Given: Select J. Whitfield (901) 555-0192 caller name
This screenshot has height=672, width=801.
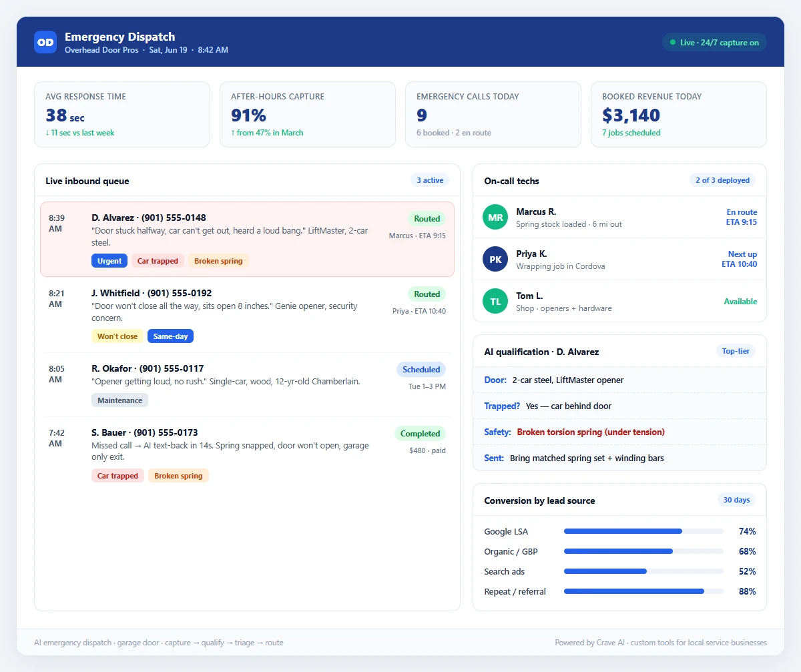Looking at the screenshot, I should click(x=152, y=293).
